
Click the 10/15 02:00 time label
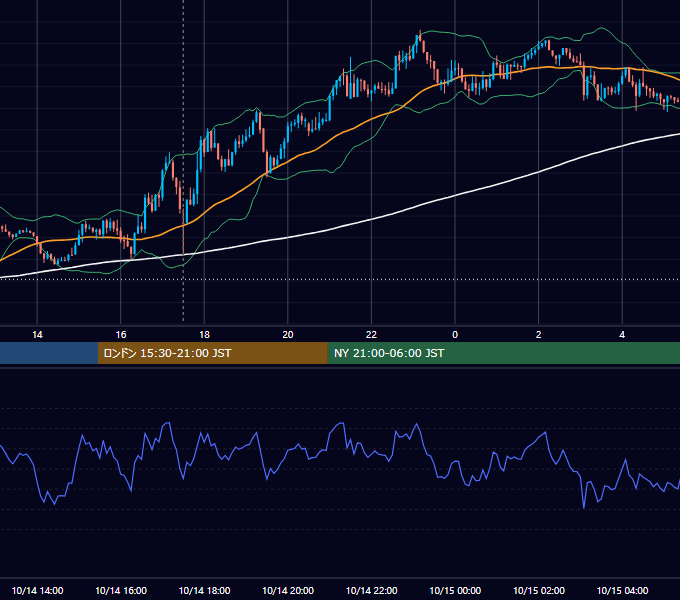click(539, 590)
